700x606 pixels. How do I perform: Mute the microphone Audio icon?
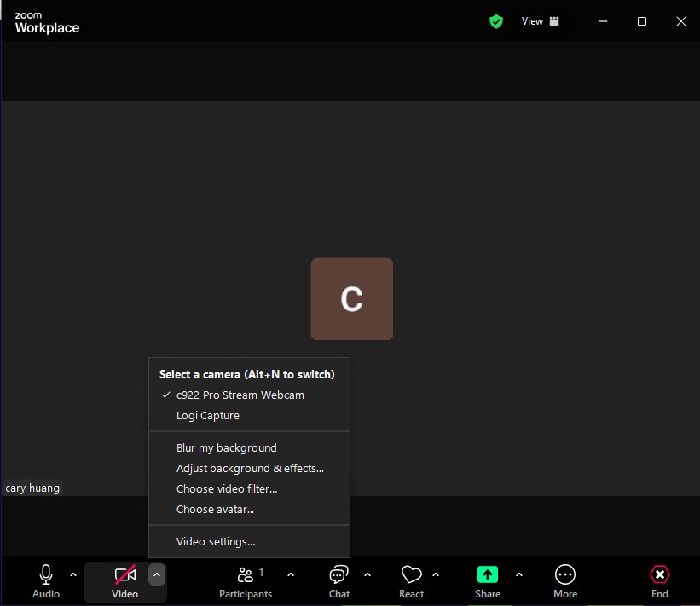coord(46,575)
